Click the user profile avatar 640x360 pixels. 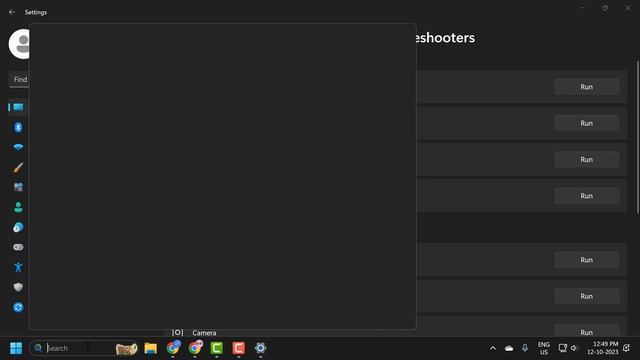19,44
